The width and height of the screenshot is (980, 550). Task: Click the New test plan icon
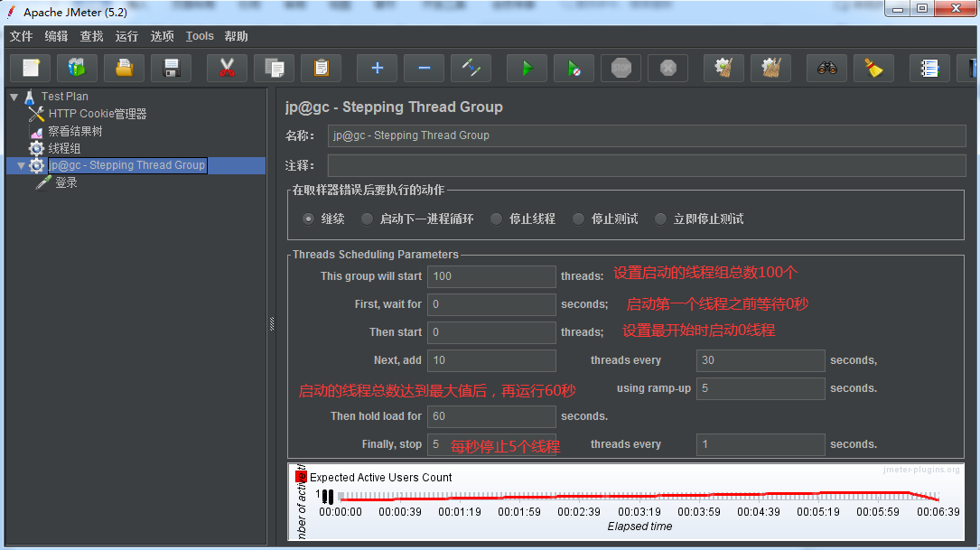pos(31,68)
